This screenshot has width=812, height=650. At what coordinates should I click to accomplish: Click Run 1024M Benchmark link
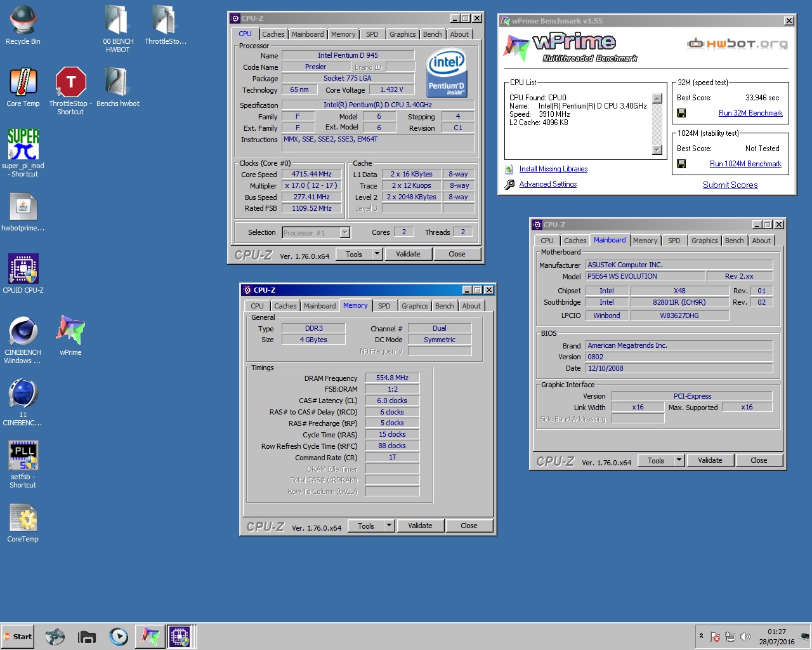click(745, 164)
